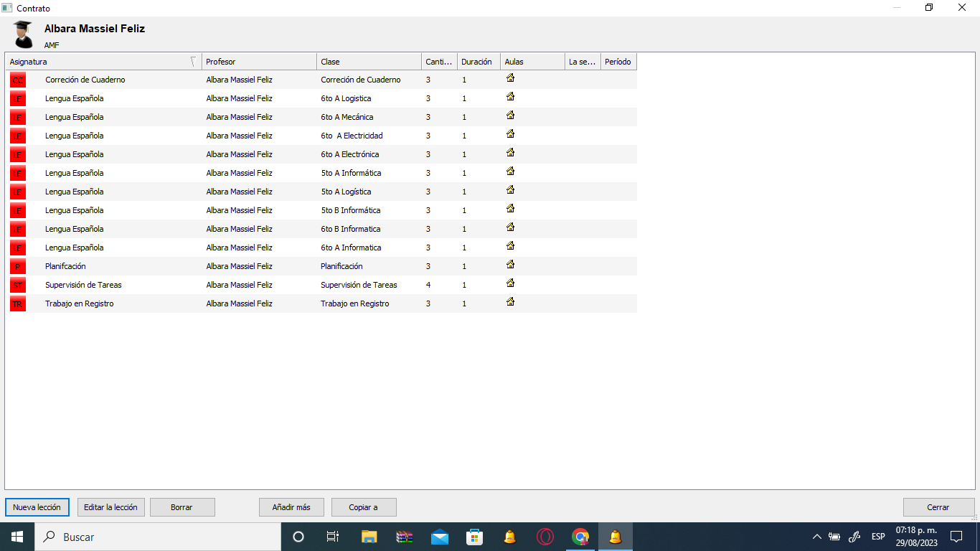Select '5to A Logística' class cell

346,192
